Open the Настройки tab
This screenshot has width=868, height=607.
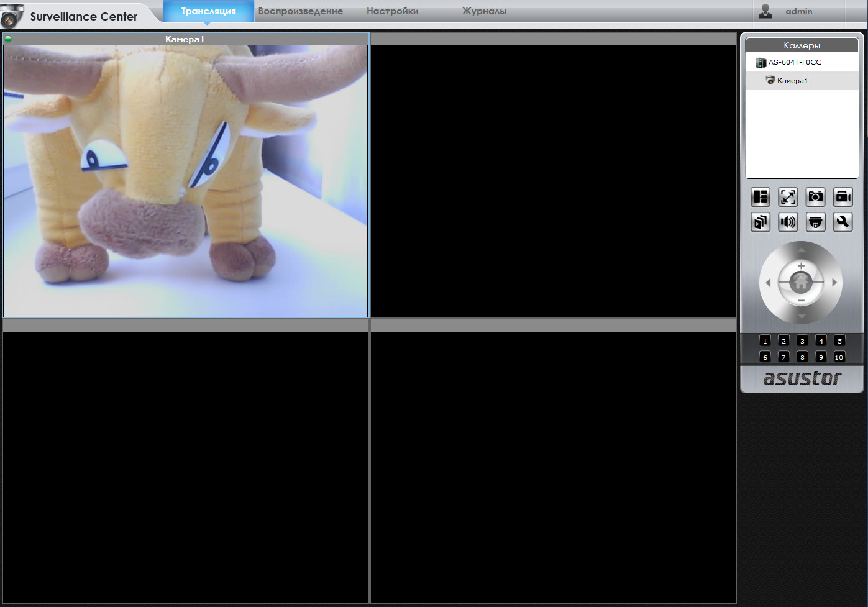(x=392, y=11)
